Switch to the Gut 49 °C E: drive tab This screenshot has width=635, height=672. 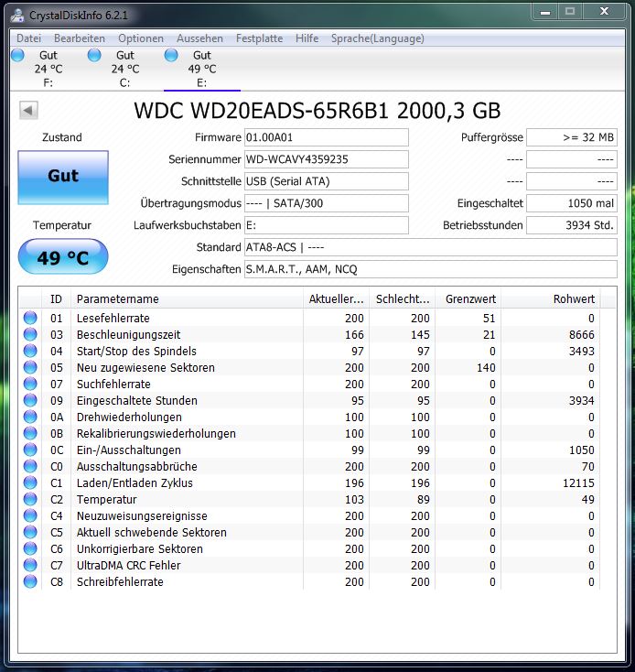coord(201,69)
